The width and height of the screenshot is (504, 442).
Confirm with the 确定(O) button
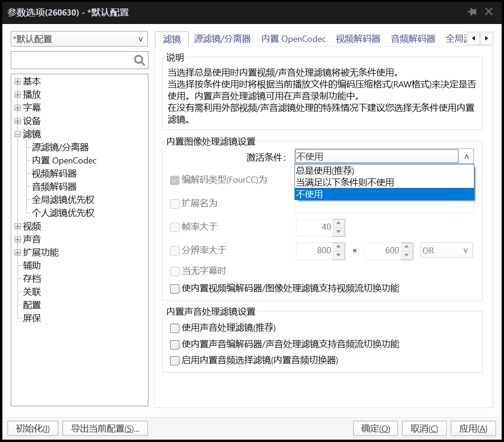pyautogui.click(x=375, y=428)
